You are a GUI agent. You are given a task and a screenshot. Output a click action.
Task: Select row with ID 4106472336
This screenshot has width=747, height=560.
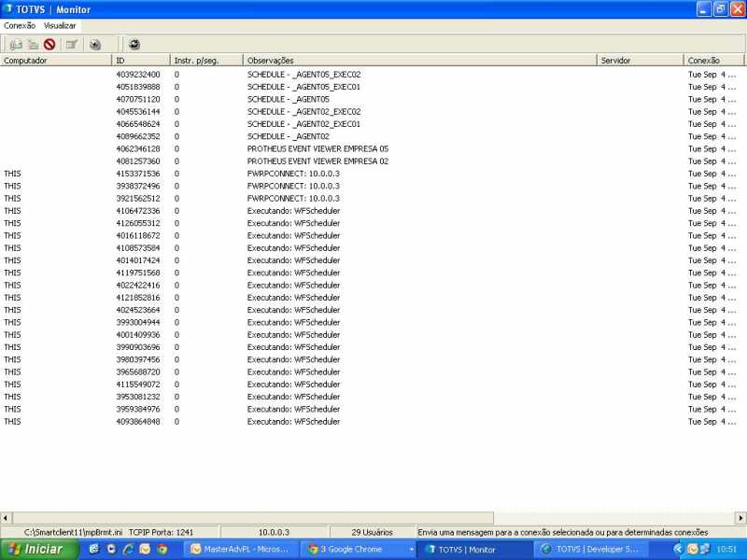(372, 211)
